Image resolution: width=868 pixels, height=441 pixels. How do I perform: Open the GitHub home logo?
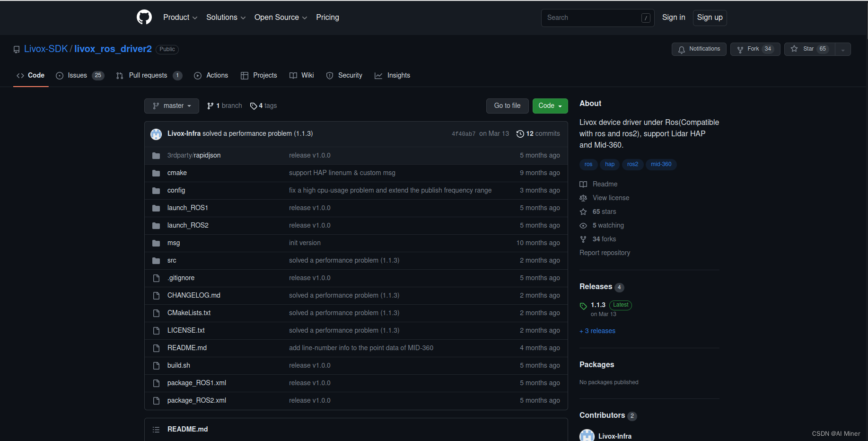click(x=144, y=17)
